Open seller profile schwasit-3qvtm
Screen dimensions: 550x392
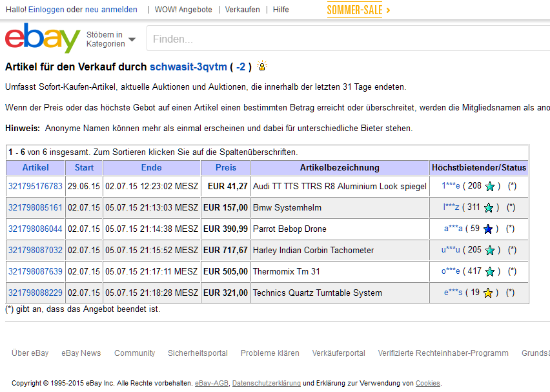[188, 67]
